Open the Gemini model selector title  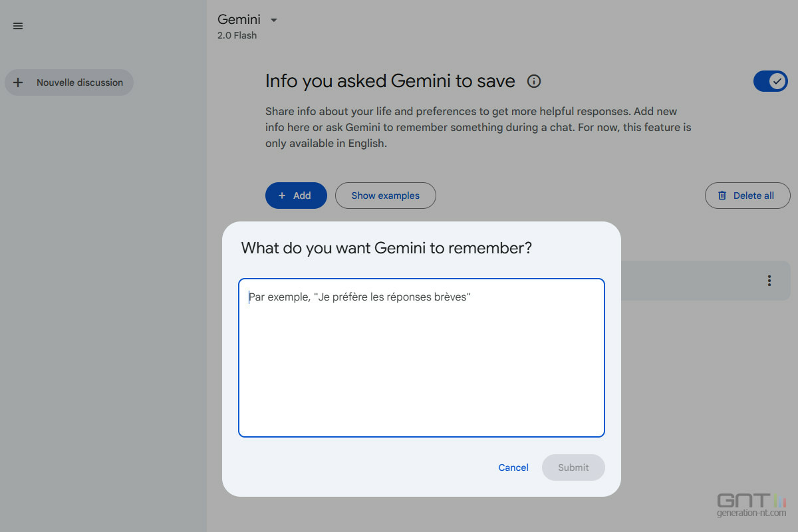tap(239, 20)
